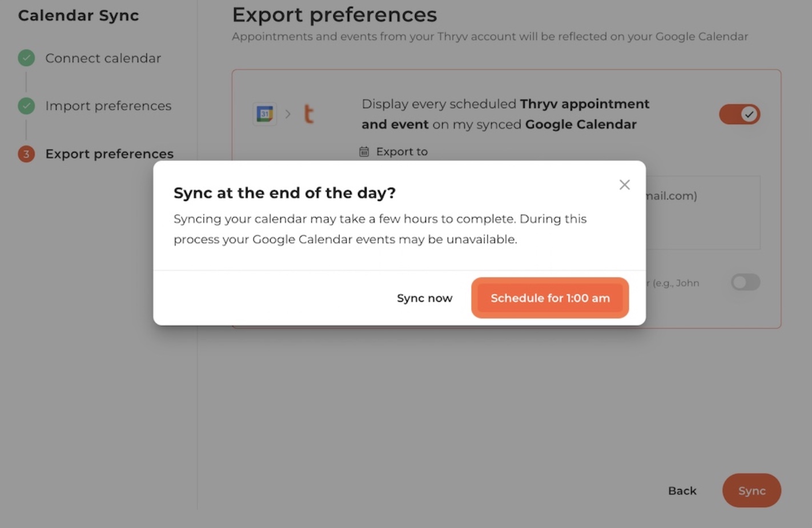Click the Export preferences page heading

[335, 14]
